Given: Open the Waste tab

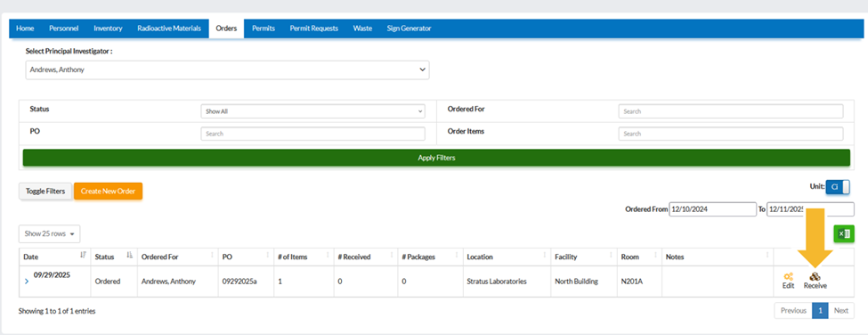Looking at the screenshot, I should [362, 29].
